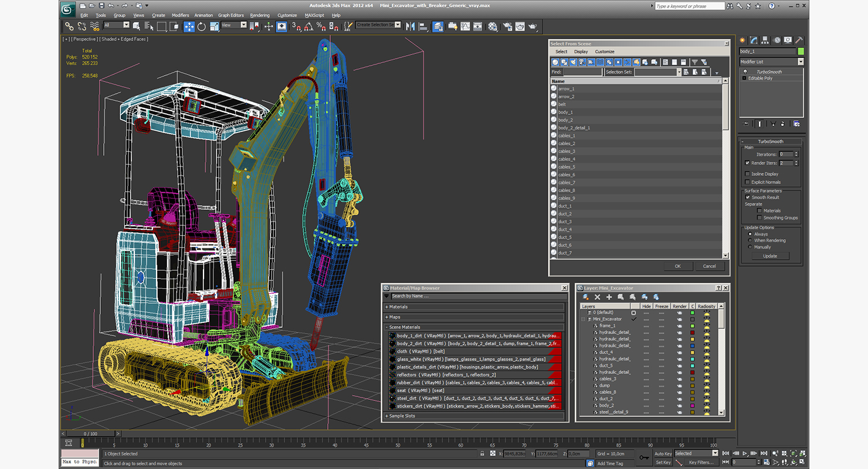
Task: Expand the Materials group in Material Browser
Action: tap(474, 307)
